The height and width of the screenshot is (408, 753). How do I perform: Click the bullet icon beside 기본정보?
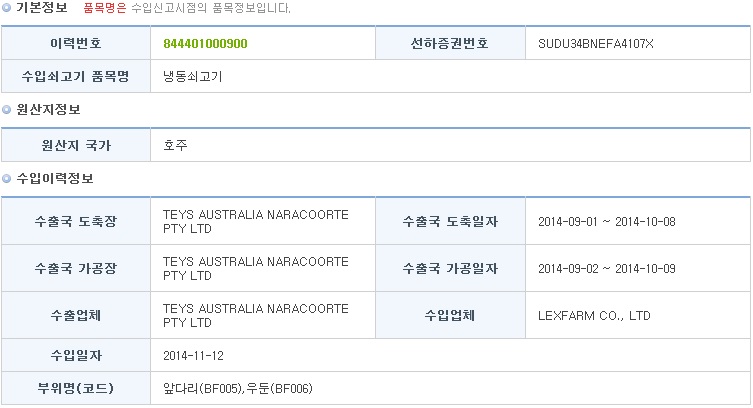6,8
